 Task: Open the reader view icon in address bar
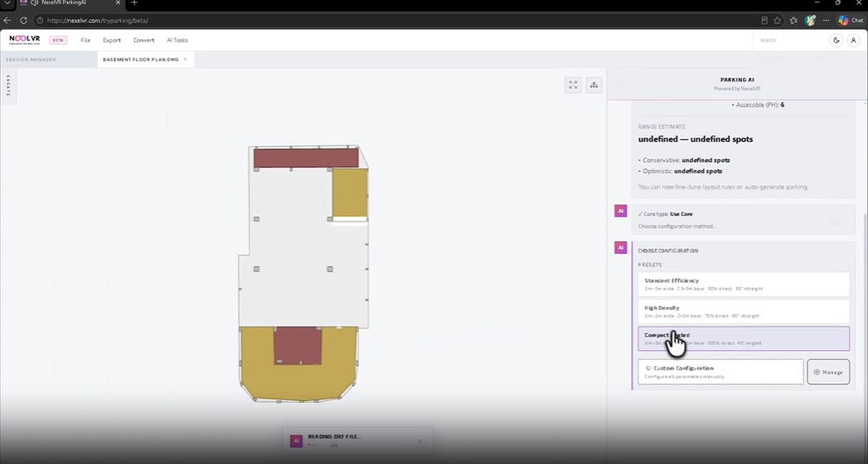[764, 20]
